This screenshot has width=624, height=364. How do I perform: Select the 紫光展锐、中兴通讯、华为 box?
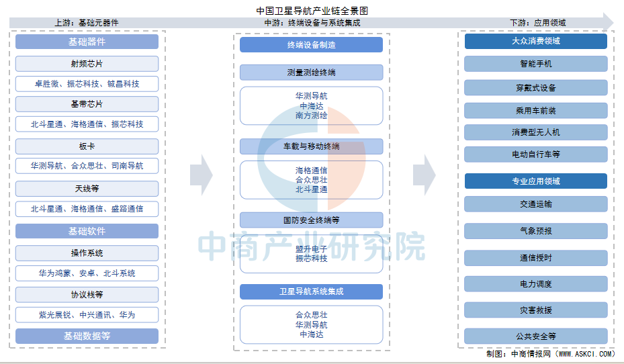(x=87, y=315)
